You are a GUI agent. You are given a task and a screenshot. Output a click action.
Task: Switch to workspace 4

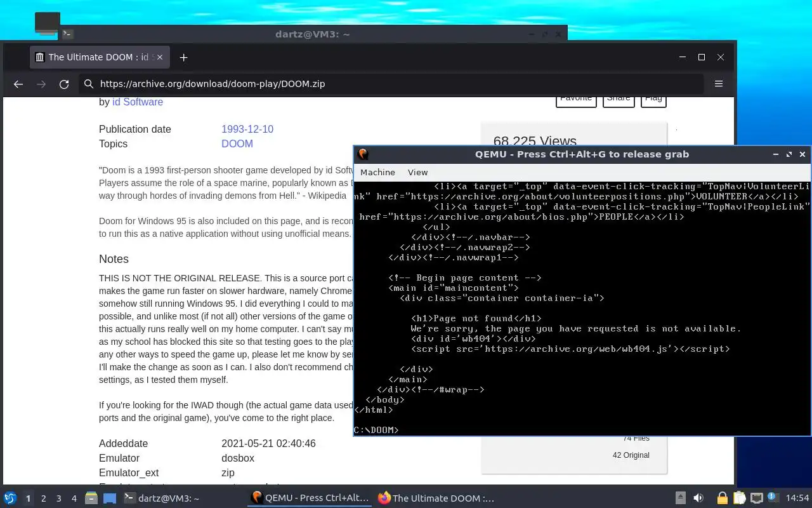[x=74, y=498]
